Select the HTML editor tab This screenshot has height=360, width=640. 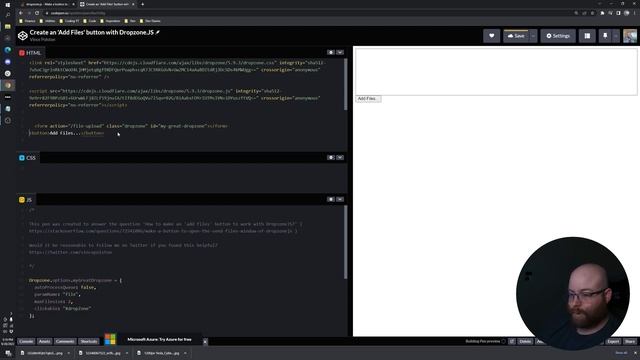point(31,53)
